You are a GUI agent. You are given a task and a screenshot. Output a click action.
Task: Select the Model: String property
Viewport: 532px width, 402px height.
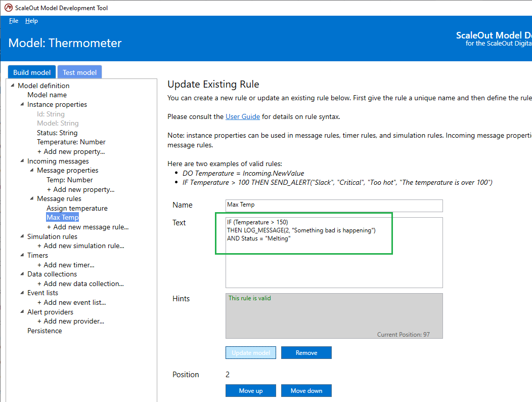point(58,123)
